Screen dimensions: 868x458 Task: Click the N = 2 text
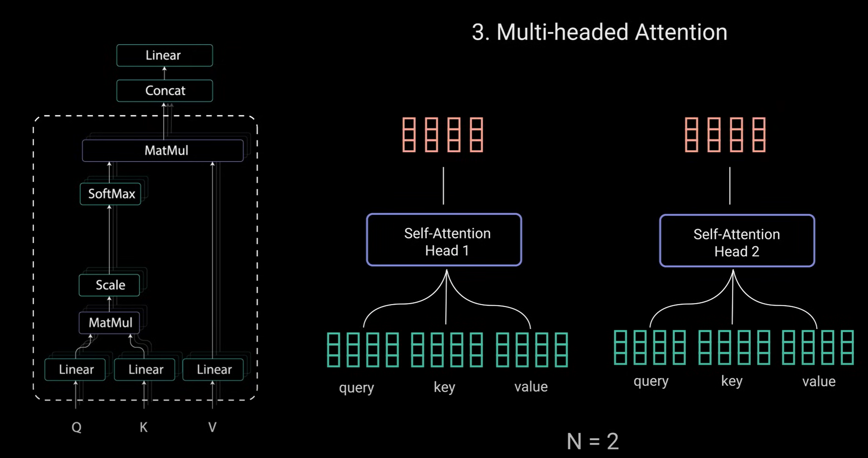(x=593, y=441)
